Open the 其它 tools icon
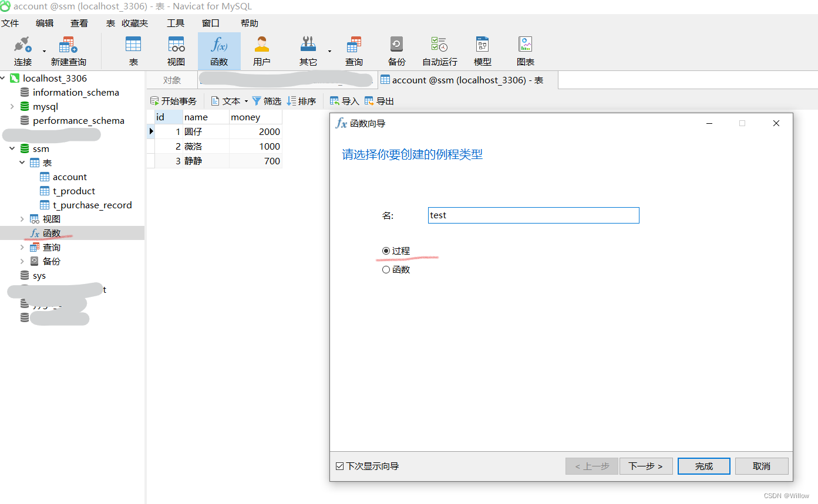This screenshot has height=504, width=818. [x=308, y=51]
